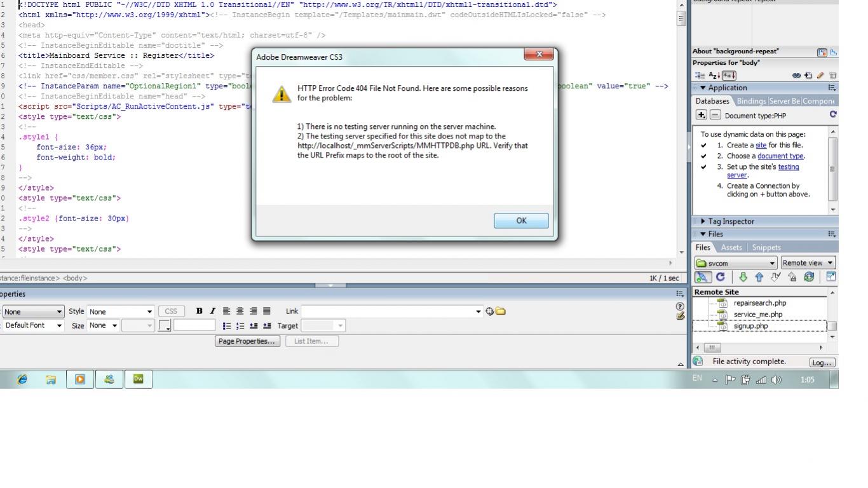Open the svcom site dropdown
This screenshot has width=868, height=488.
tap(736, 263)
